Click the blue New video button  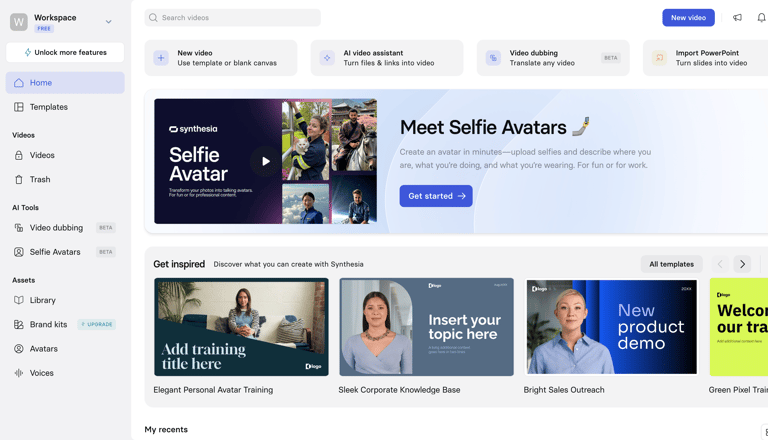pos(688,18)
